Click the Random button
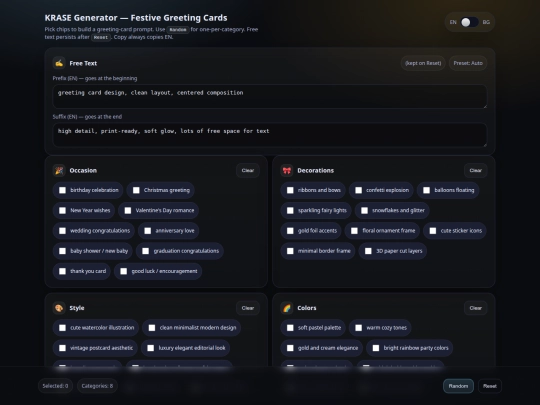Viewport: 540px width, 405px height. (x=458, y=386)
